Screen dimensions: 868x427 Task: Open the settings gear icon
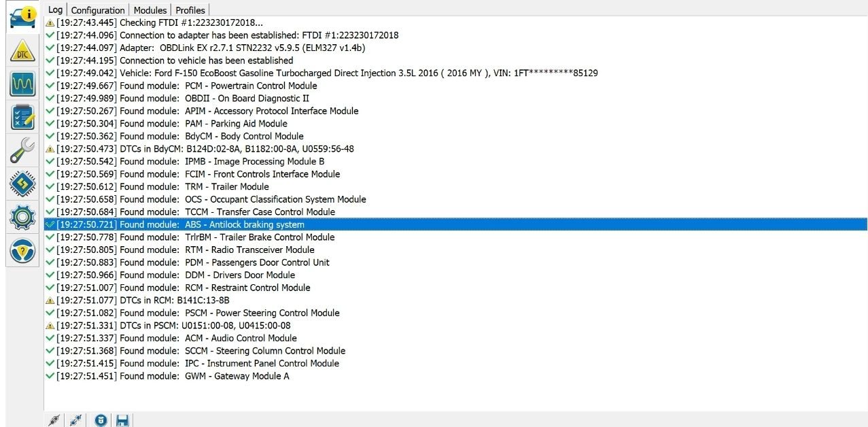(22, 217)
